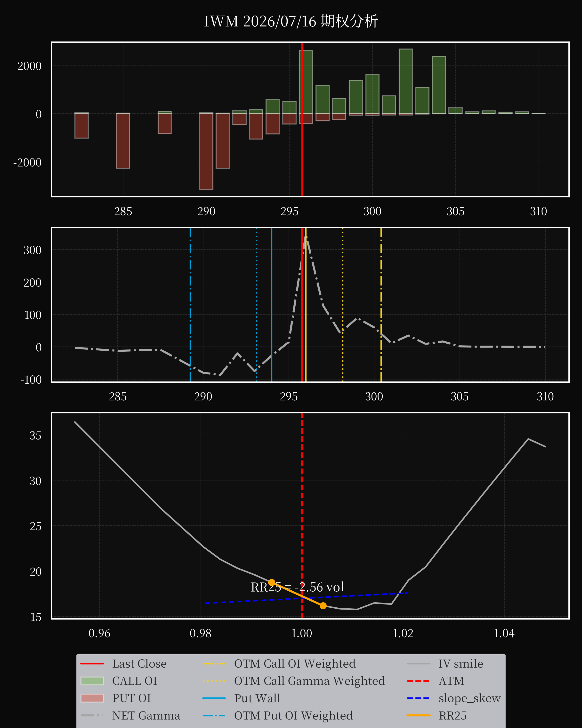This screenshot has height=728, width=582.
Task: Click the slope_skew legend label
Action: pyautogui.click(x=470, y=698)
